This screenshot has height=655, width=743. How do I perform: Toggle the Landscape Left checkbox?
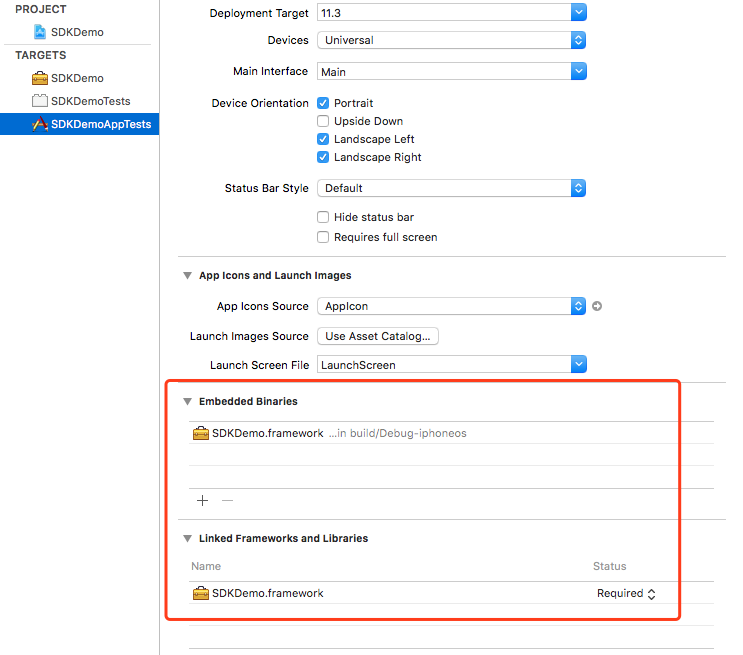point(323,139)
